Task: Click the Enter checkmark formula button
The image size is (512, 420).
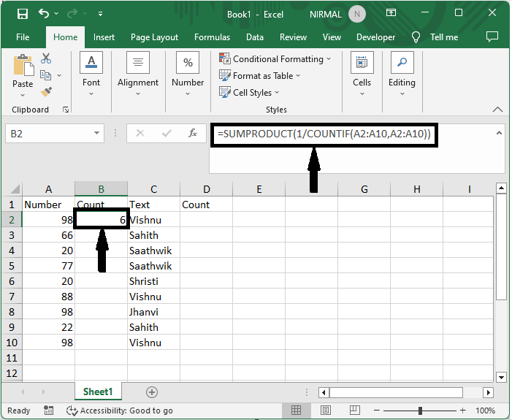Action: 167,133
